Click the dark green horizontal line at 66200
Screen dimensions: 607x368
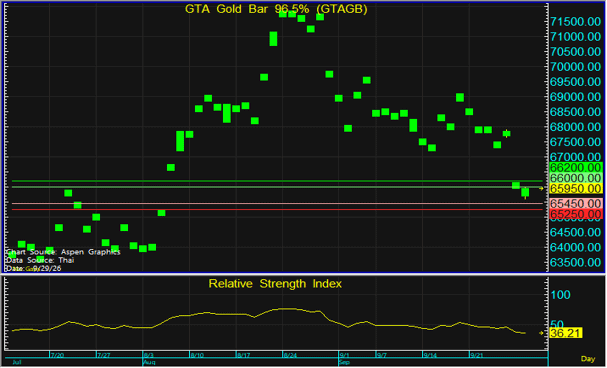[277, 181]
